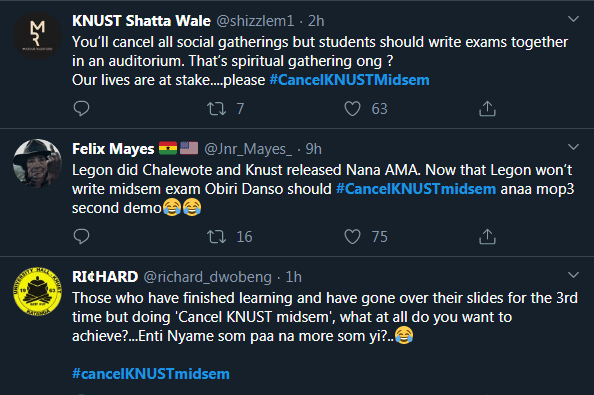594x395 pixels.
Task: Open the chevron menu on RI¢HARD's tweet
Action: pos(573,275)
